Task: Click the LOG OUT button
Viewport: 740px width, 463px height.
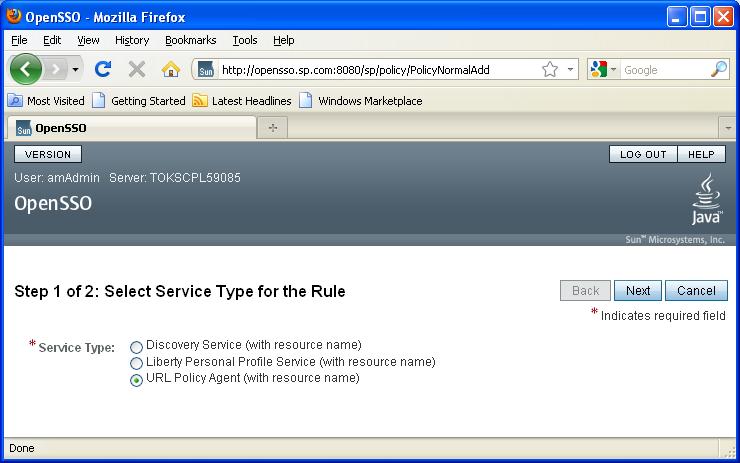Action: [x=643, y=154]
